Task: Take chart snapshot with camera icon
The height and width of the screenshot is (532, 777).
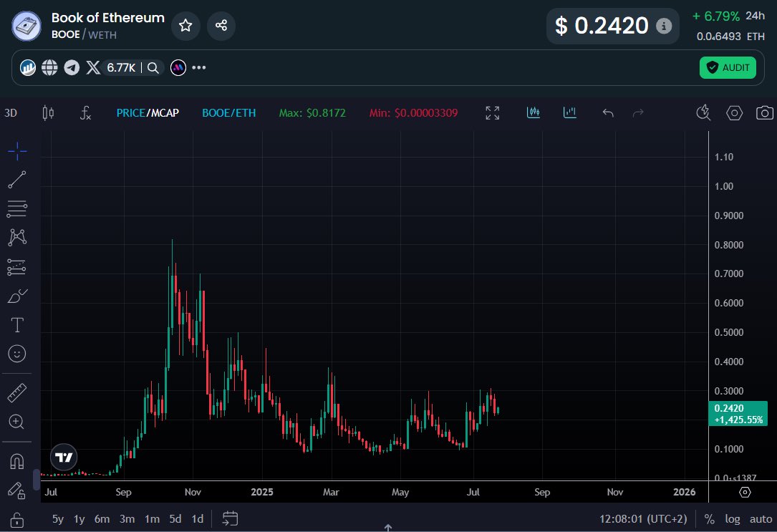Action: pos(765,113)
